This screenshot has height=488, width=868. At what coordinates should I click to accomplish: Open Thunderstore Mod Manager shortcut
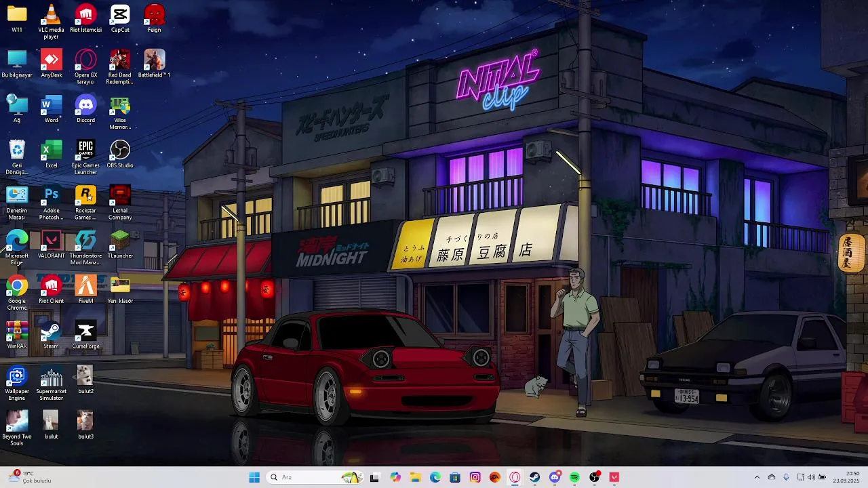pos(85,247)
